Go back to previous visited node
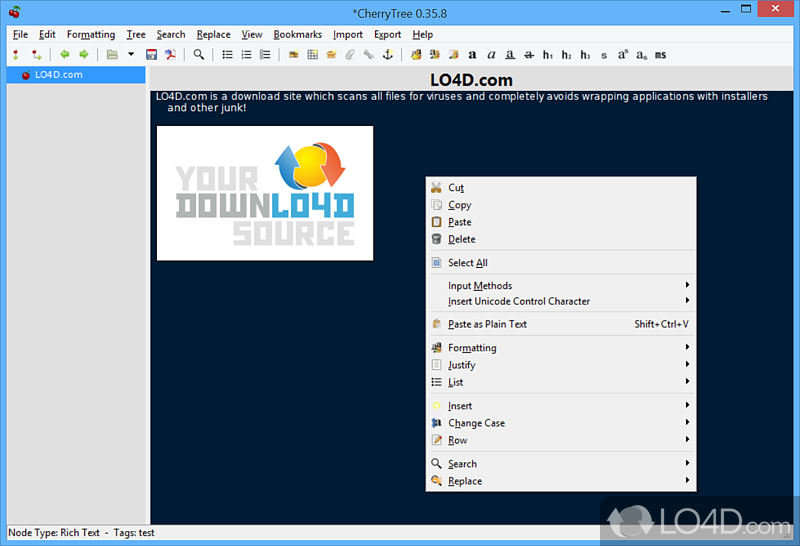The width and height of the screenshot is (800, 546). point(64,55)
